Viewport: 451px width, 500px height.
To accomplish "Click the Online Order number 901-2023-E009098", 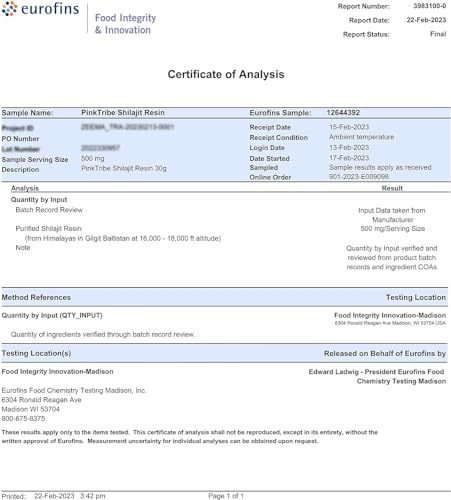I will (x=359, y=176).
